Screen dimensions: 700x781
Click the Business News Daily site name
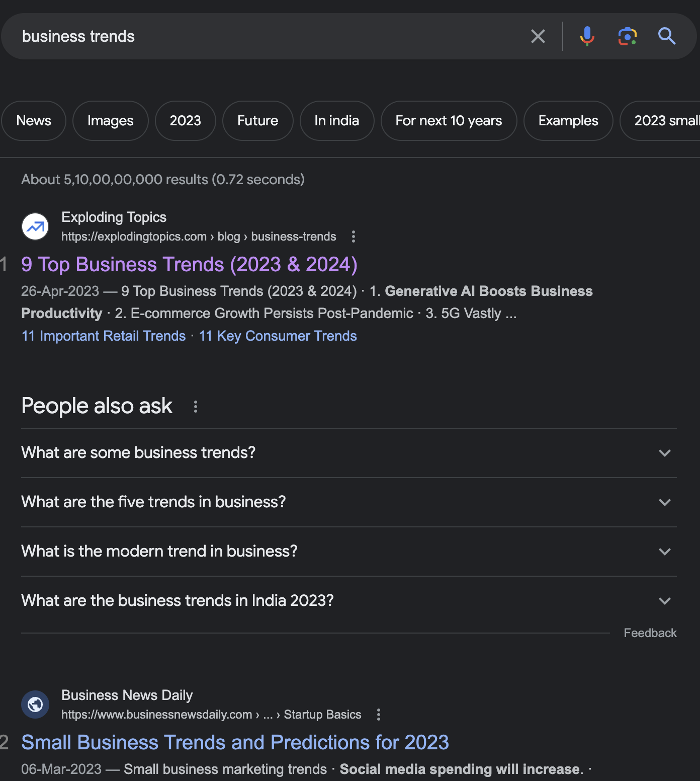(x=127, y=695)
